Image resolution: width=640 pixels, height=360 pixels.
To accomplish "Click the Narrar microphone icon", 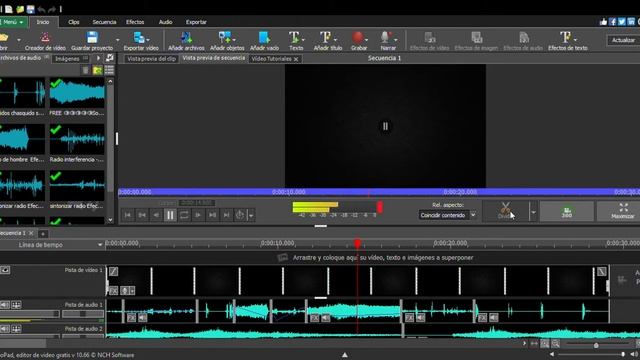I will (x=385, y=38).
